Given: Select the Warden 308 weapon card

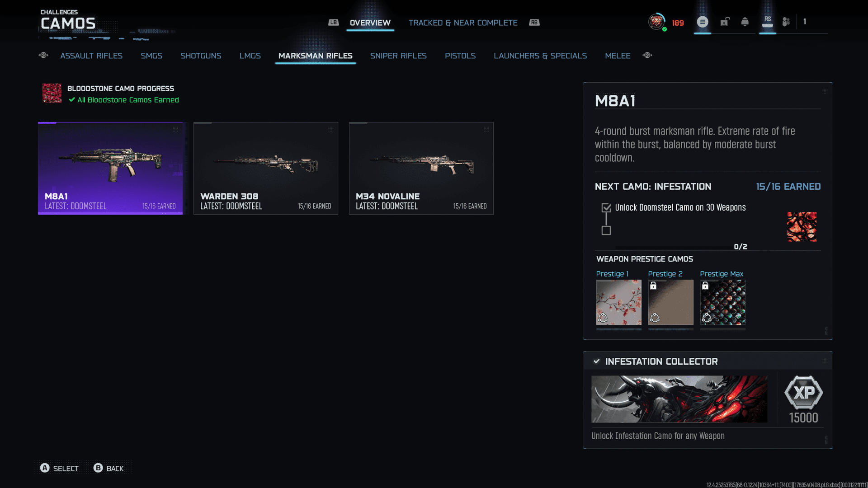Looking at the screenshot, I should (x=265, y=168).
